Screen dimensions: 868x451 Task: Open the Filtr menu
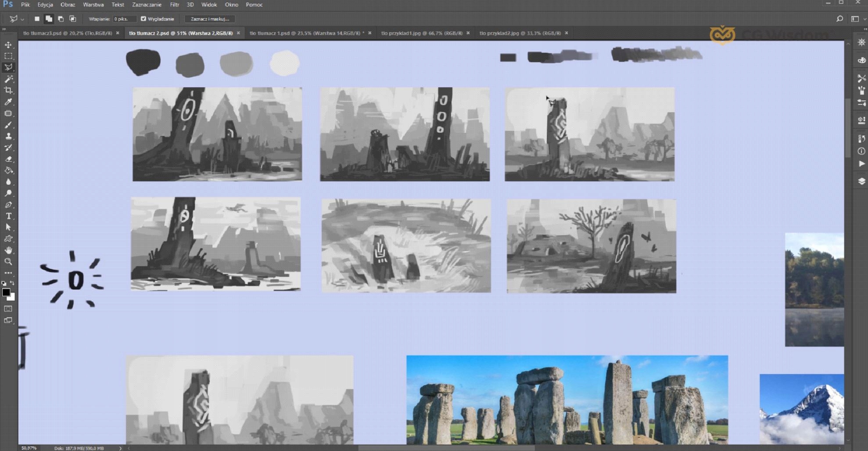(x=174, y=5)
